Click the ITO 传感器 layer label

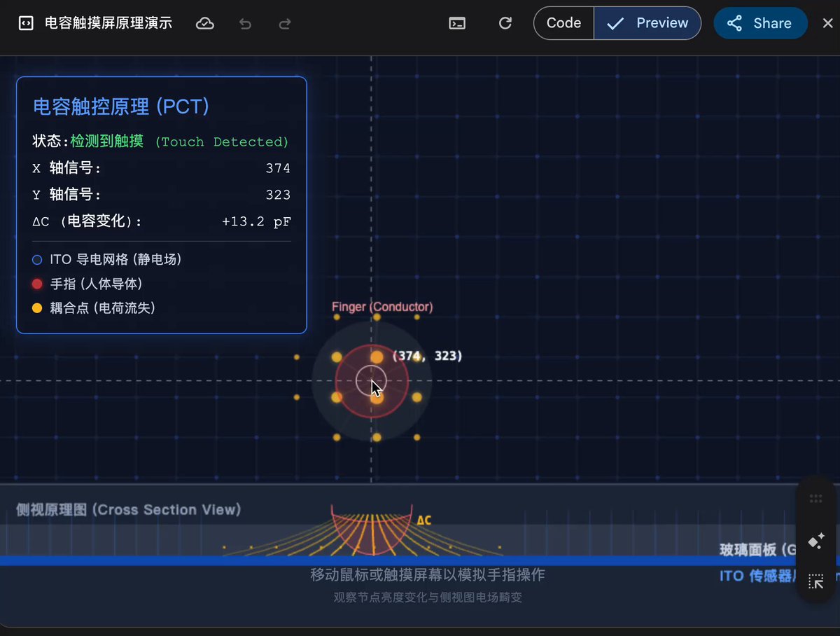point(759,576)
